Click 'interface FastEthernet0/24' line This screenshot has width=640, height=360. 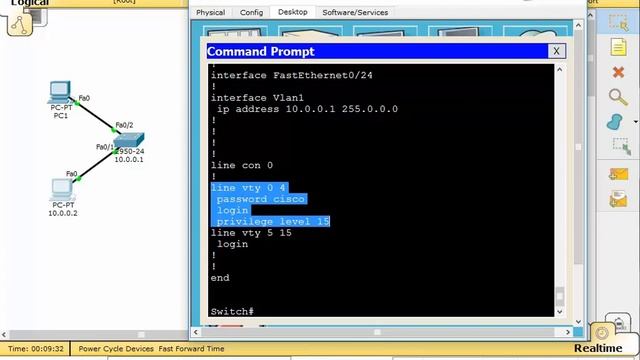(x=291, y=75)
